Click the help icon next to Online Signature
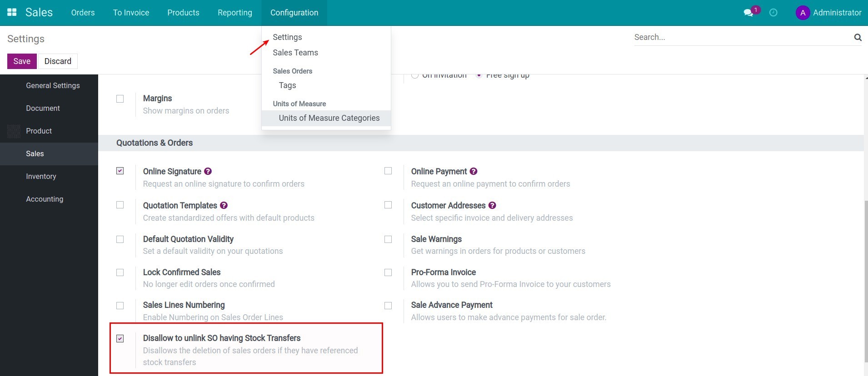 click(x=208, y=171)
